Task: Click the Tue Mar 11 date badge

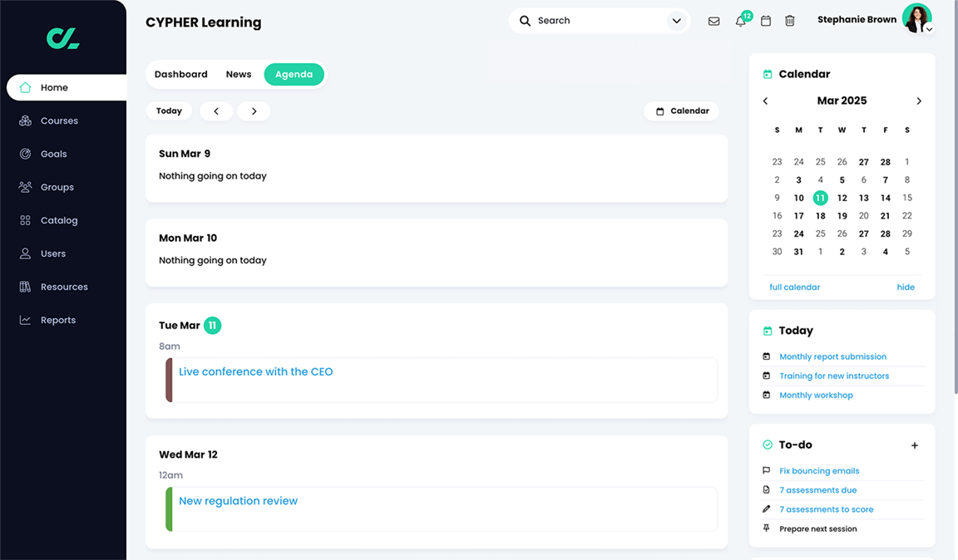Action: [212, 326]
